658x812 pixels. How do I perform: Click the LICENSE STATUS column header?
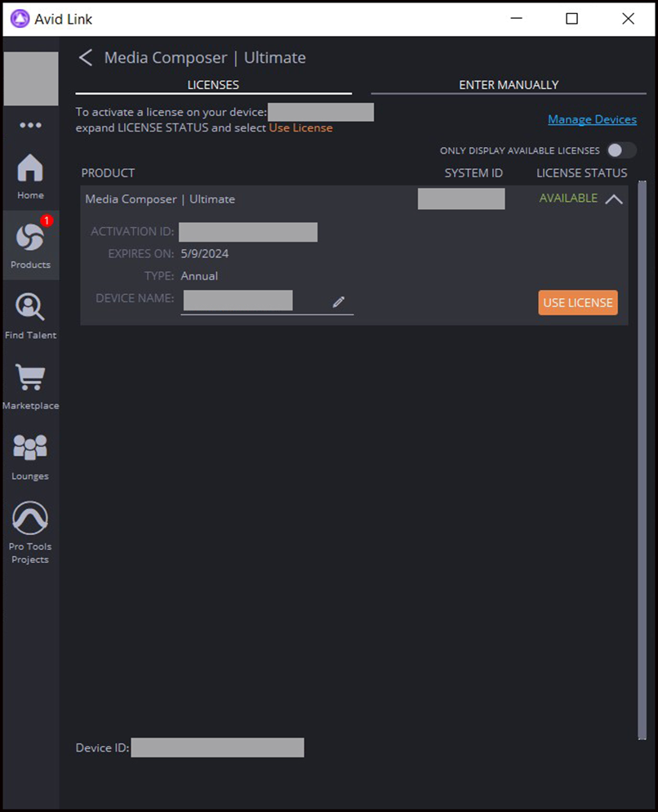[581, 173]
